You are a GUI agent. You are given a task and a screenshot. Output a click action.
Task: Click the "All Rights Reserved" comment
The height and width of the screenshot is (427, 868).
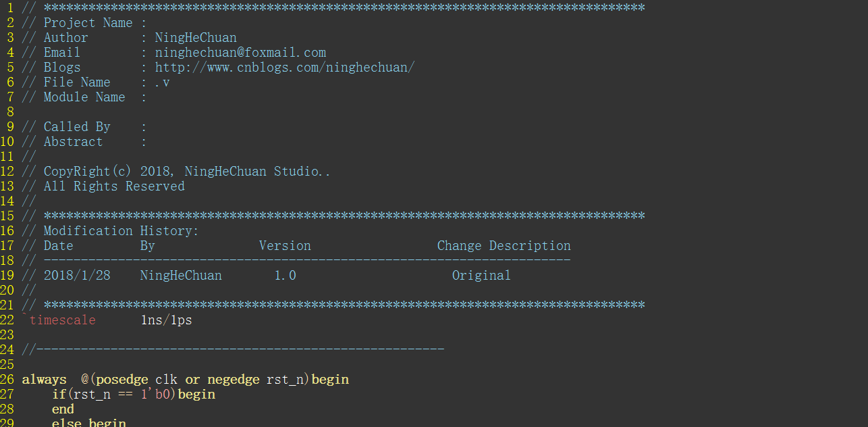(x=114, y=186)
